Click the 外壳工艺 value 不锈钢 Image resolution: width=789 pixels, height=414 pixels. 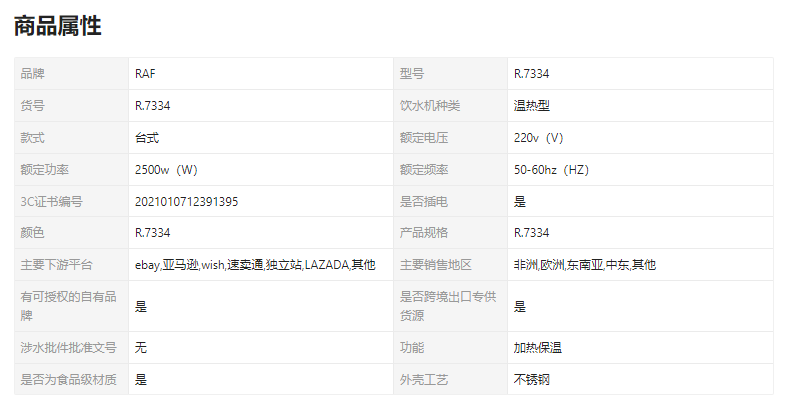pos(533,380)
